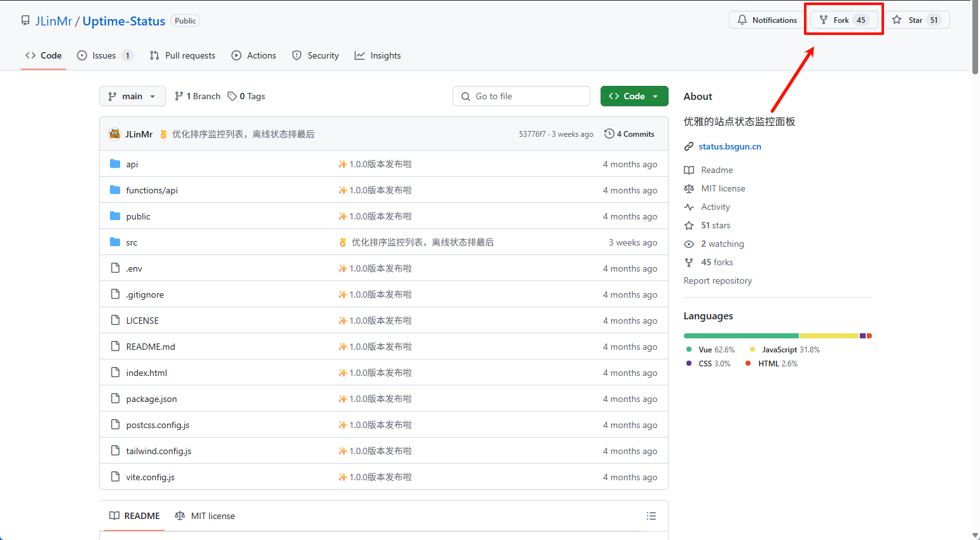Click the history clock icon beside 4 Commits
Screen dimensions: 980x540
[609, 134]
